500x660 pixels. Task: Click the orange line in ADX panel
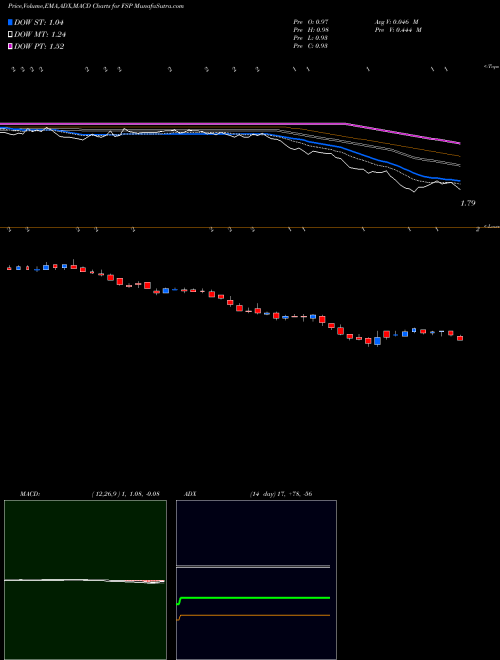pos(254,615)
